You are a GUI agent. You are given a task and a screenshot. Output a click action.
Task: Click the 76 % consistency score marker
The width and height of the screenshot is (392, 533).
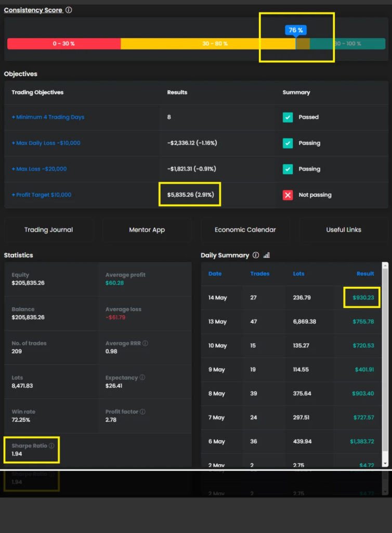(x=296, y=30)
